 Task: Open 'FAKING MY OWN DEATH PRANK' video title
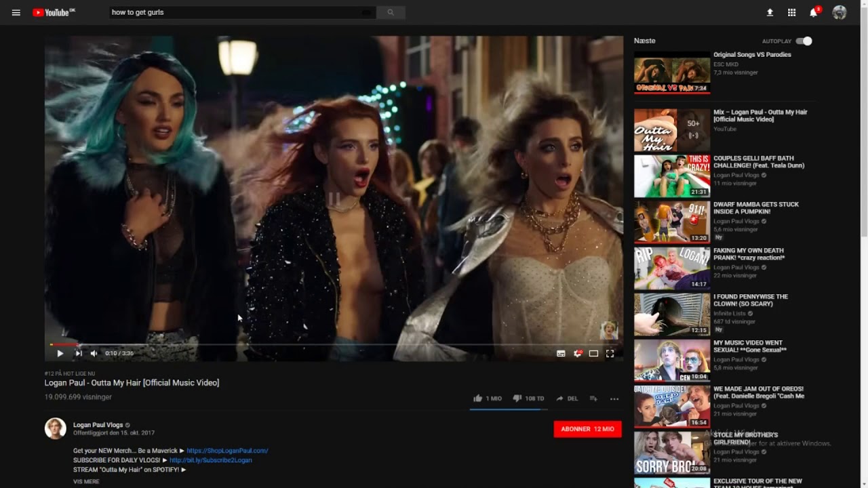point(749,254)
